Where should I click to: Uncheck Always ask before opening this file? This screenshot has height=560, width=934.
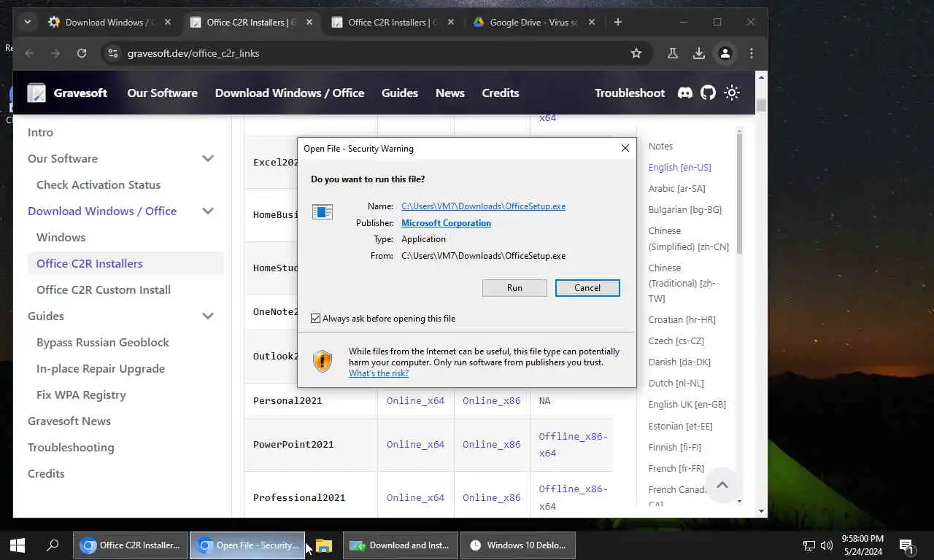(315, 319)
